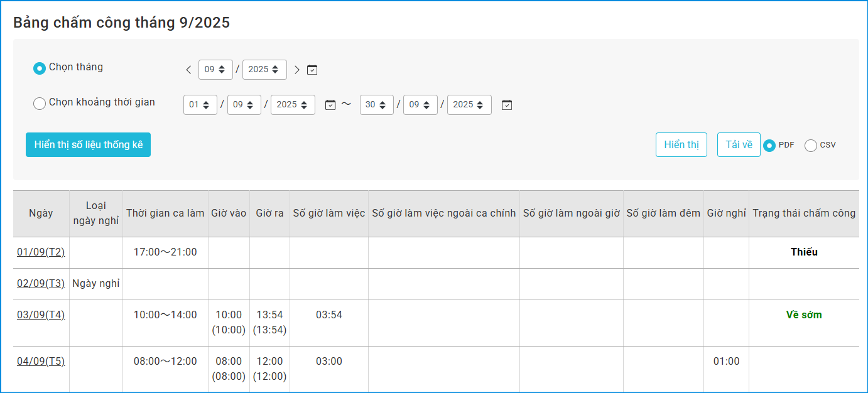
Task: Open the month dropdown showing 09
Action: 215,70
